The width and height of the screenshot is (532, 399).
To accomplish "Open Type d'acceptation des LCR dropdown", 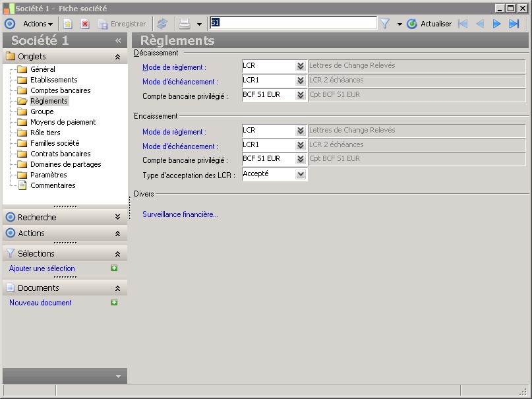I will pyautogui.click(x=301, y=175).
